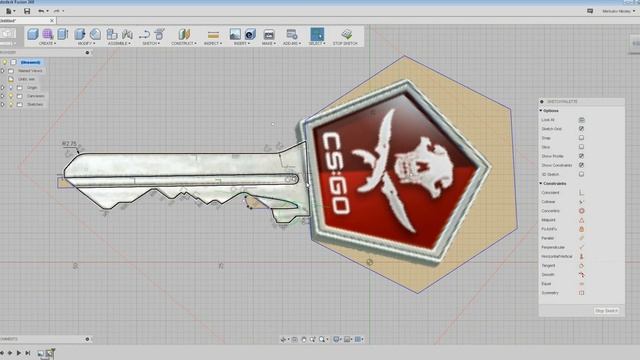
Task: Toggle the Sketch Grid checkbox
Action: (x=582, y=129)
